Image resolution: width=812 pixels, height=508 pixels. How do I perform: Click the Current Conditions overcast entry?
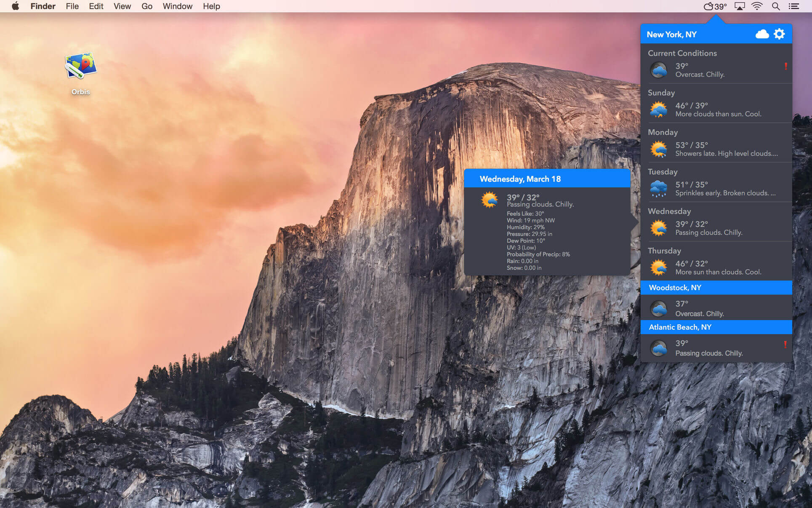click(716, 64)
